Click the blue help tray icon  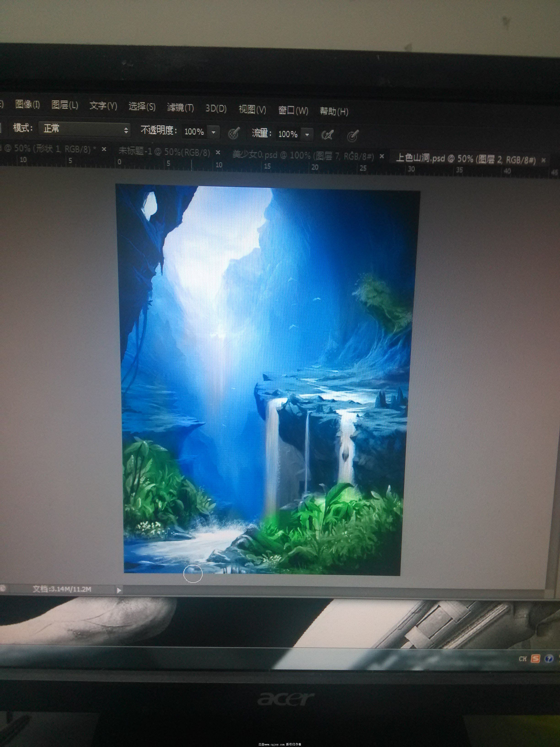(x=549, y=658)
